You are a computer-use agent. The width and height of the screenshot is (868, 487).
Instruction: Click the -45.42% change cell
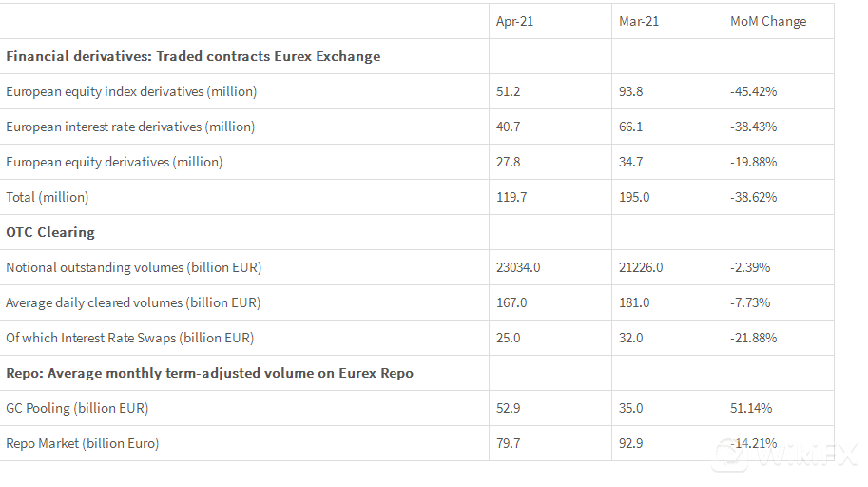click(753, 91)
